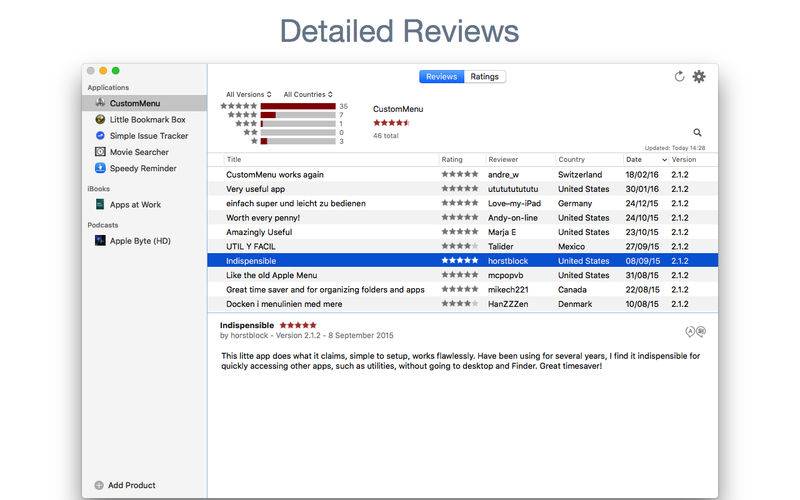Select review 'Great time saver and for organizing folders'

(x=463, y=289)
